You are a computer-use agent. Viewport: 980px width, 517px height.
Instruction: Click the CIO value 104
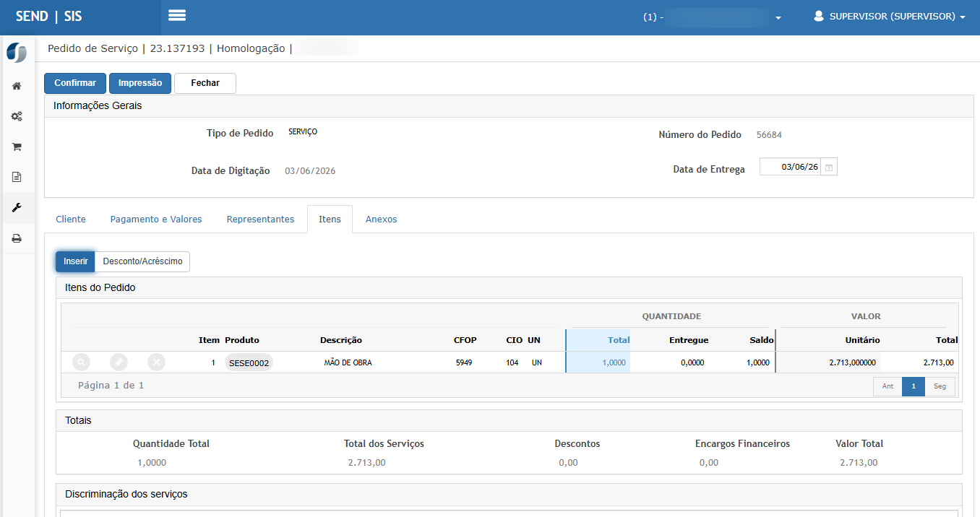tap(512, 362)
